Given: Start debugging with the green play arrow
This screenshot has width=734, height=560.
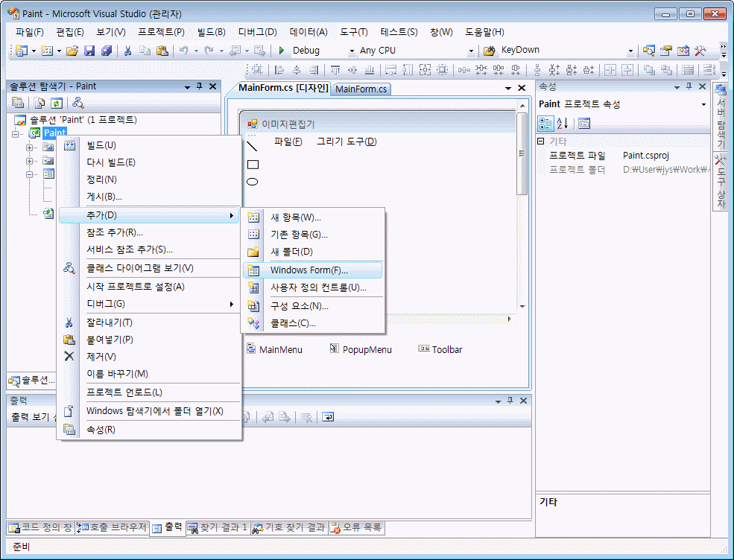Looking at the screenshot, I should click(x=282, y=51).
